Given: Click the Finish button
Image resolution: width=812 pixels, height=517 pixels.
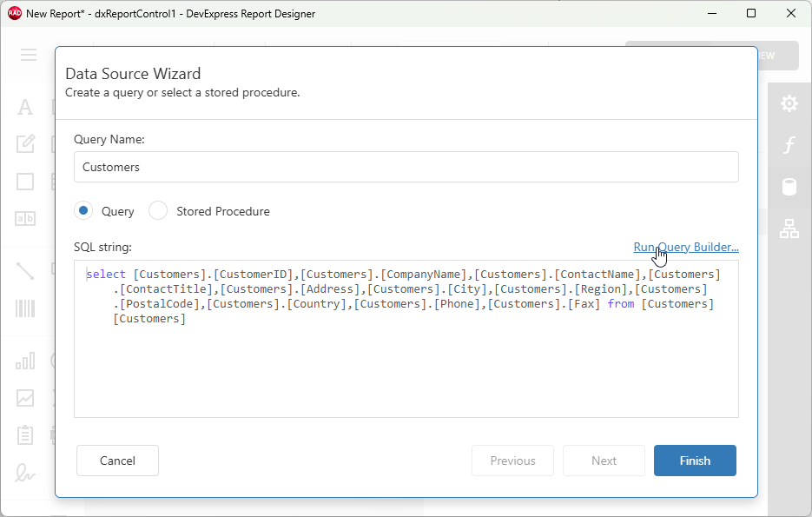Looking at the screenshot, I should coord(695,461).
